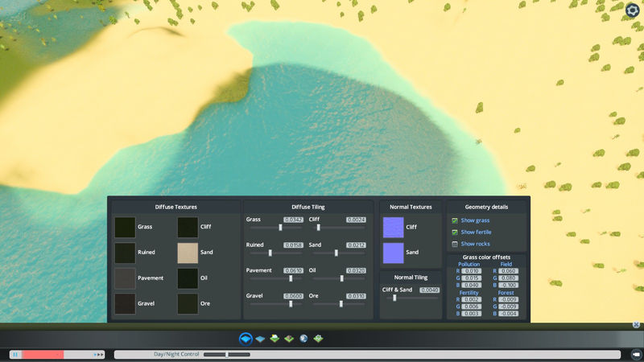Select the Cliff normal texture thumbnail
Viewport: 644px width, 362px height.
(x=394, y=227)
